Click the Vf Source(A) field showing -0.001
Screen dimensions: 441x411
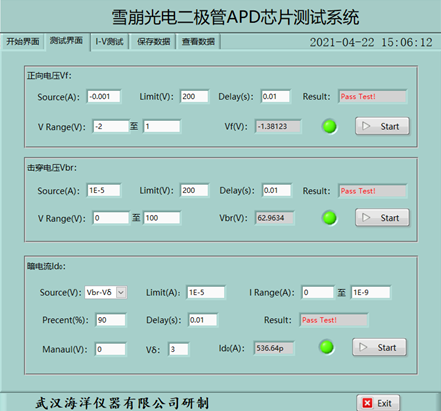[x=104, y=97]
